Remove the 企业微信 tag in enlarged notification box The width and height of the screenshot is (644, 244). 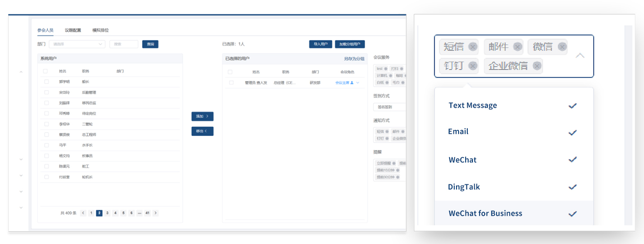click(x=537, y=66)
